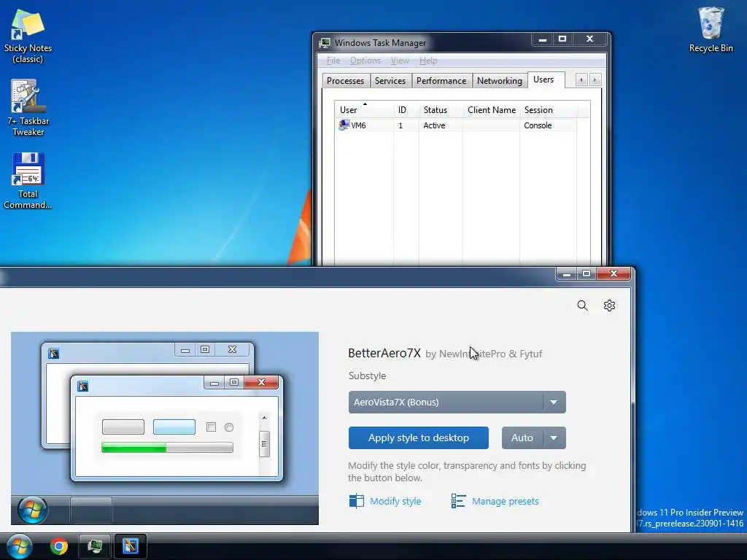Select the 'Active' status cell for VM6
Viewport: 747px width, 560px height.
(x=435, y=125)
